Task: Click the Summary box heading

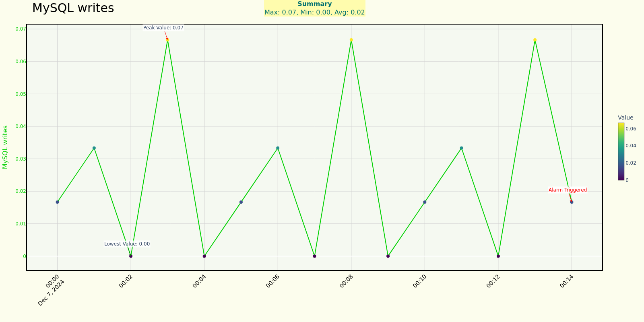Action: tap(314, 4)
